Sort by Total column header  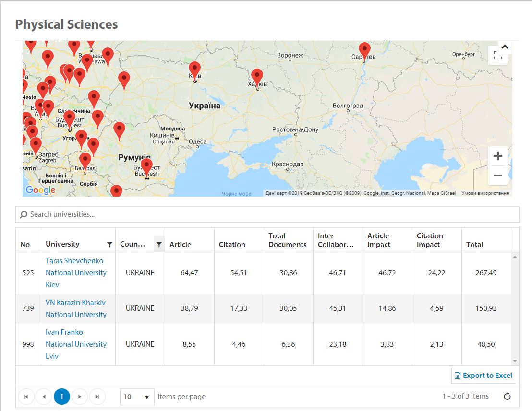[474, 244]
